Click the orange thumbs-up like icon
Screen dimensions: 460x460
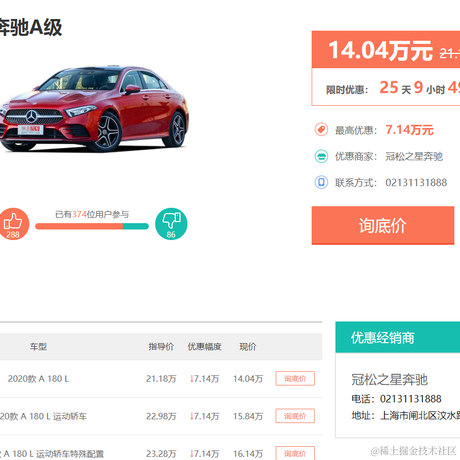coord(13,224)
